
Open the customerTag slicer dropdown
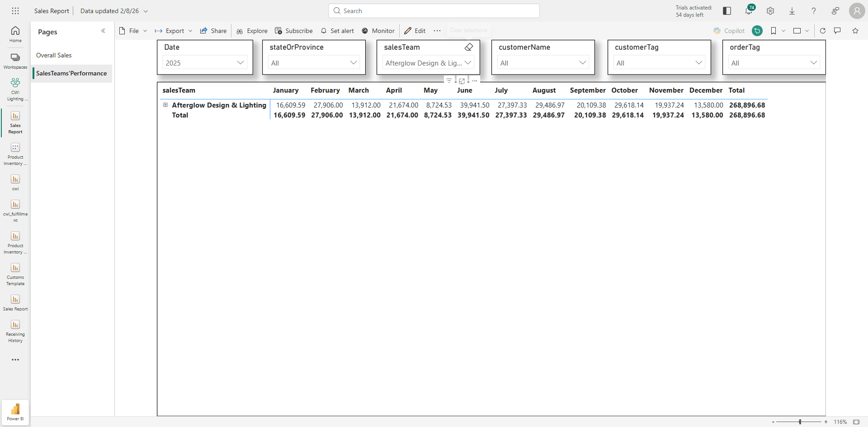pyautogui.click(x=659, y=63)
